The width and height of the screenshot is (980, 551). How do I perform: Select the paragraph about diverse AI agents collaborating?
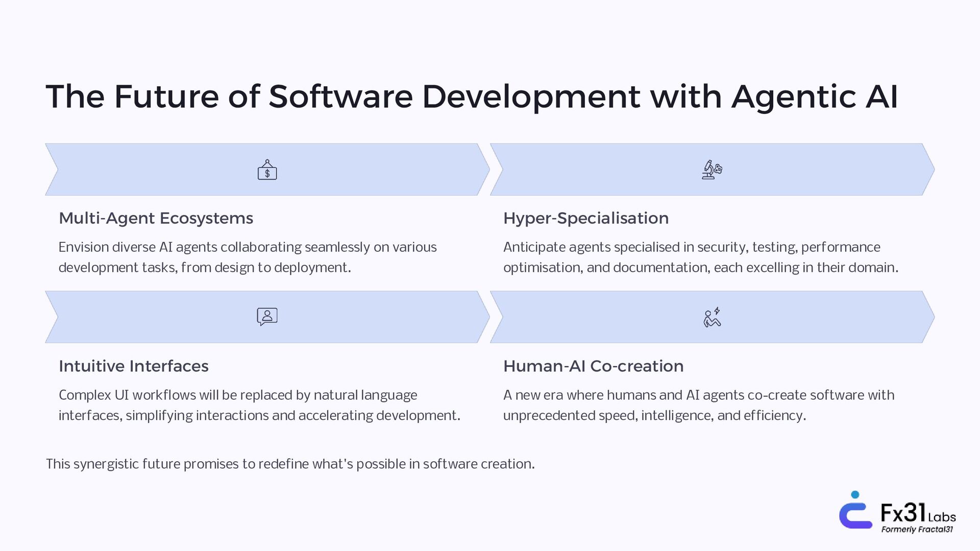pyautogui.click(x=248, y=257)
